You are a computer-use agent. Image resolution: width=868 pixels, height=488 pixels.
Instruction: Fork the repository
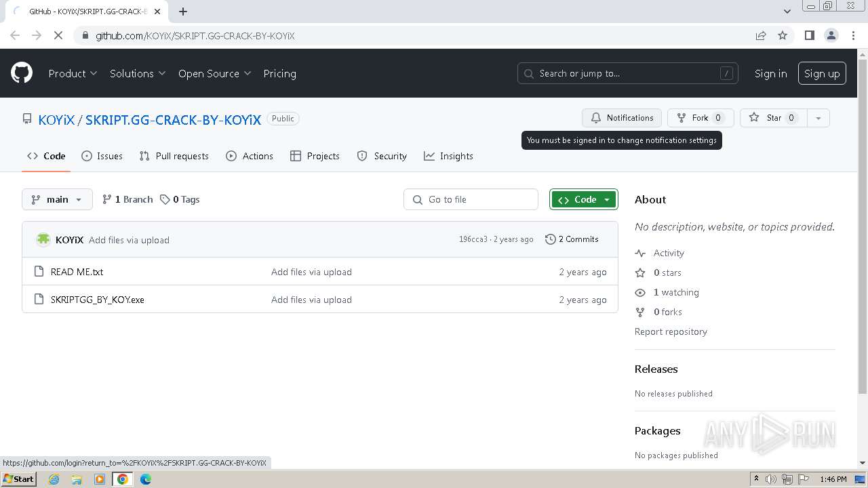[700, 118]
